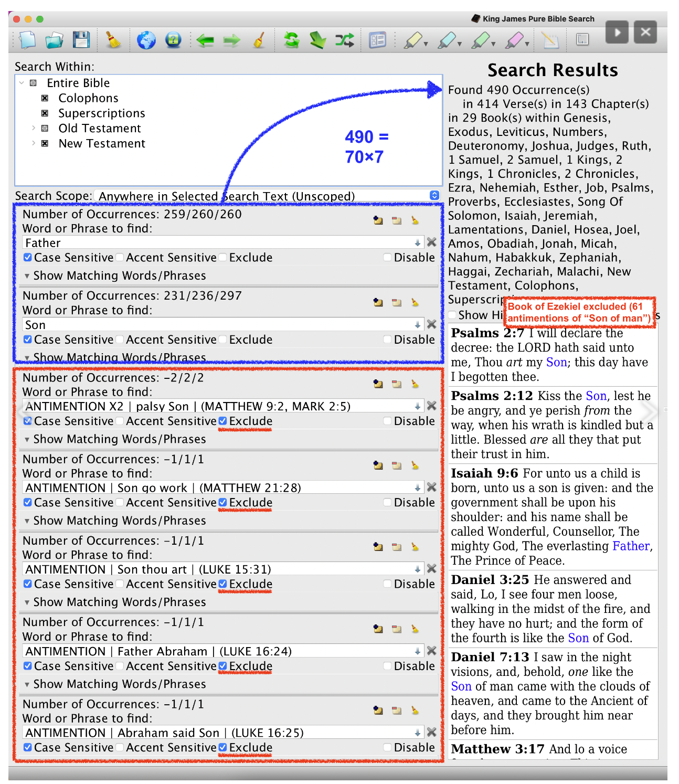Viewport: 679px width, 784px height.
Task: Click the grey document details toolbar icon
Action: [582, 39]
